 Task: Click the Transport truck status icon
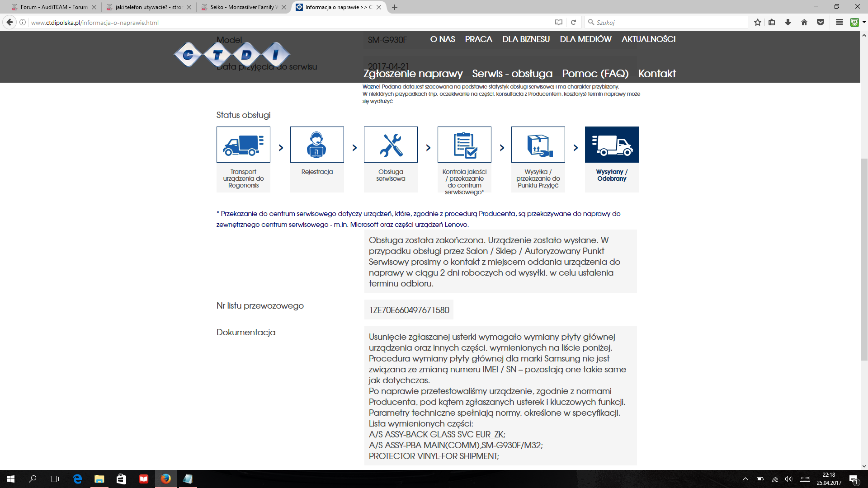(243, 145)
